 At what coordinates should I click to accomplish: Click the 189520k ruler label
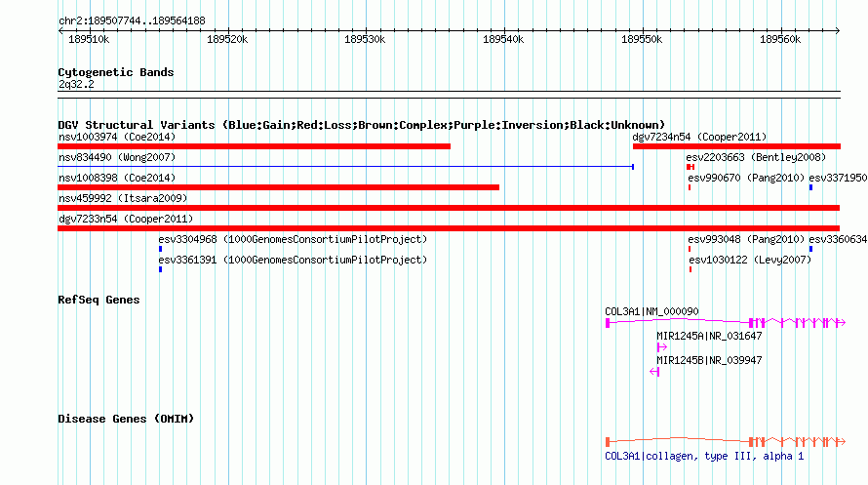[227, 39]
